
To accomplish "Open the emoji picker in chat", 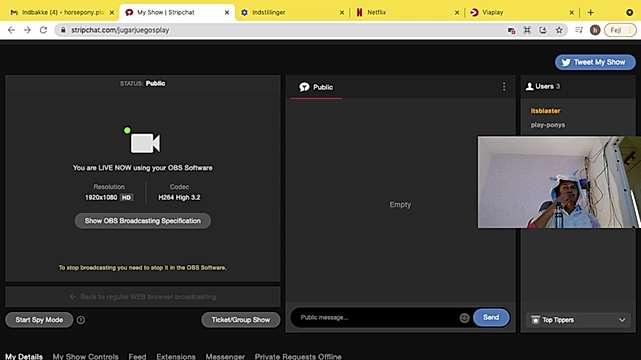I will [x=464, y=318].
